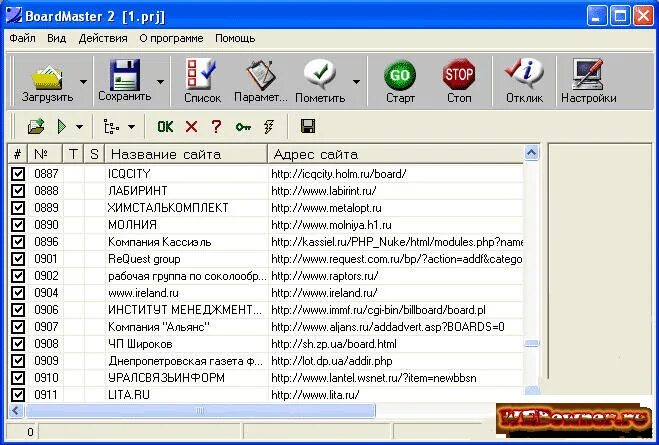
Task: Click the green play triangle icon
Action: point(62,126)
